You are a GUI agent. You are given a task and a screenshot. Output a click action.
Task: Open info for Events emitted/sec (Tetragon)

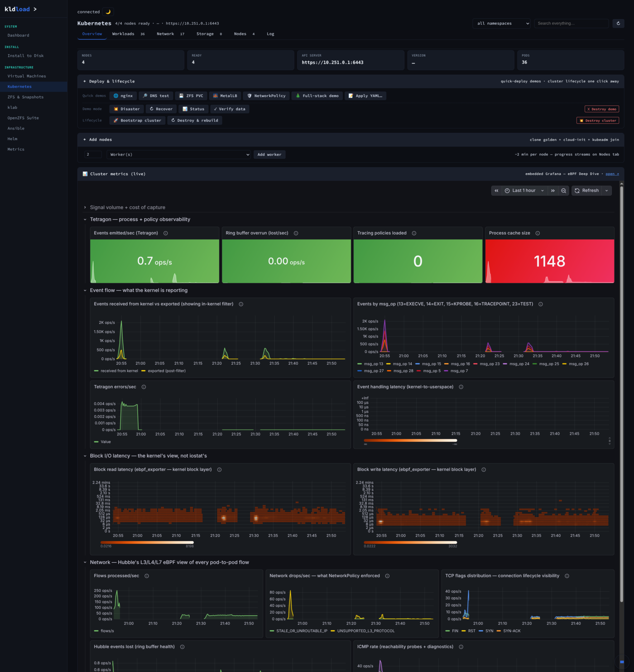pyautogui.click(x=166, y=233)
